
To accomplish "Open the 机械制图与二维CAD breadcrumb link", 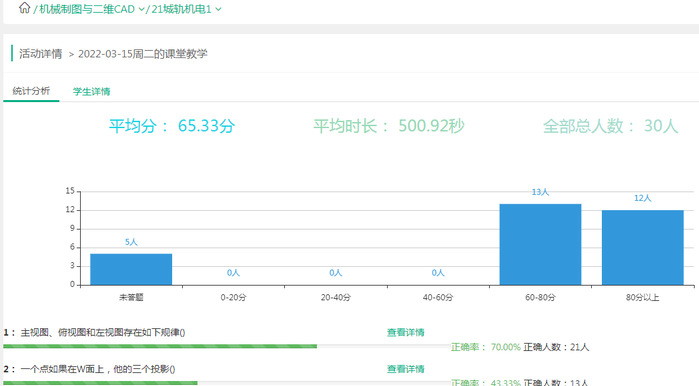I will pyautogui.click(x=87, y=9).
